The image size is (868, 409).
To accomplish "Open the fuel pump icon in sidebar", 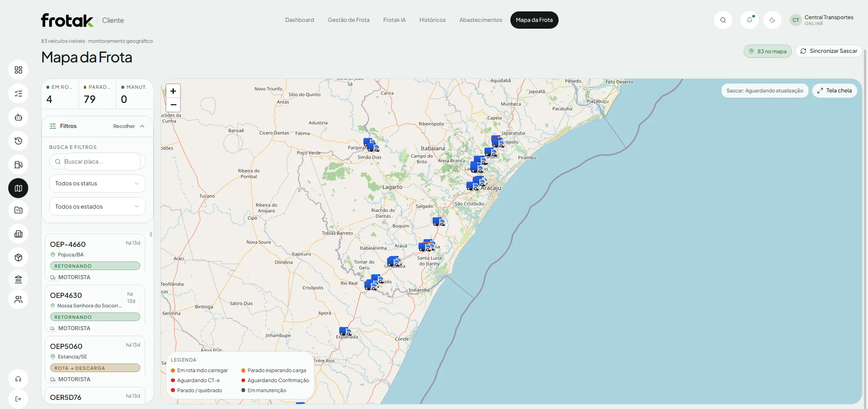I will coord(18,165).
